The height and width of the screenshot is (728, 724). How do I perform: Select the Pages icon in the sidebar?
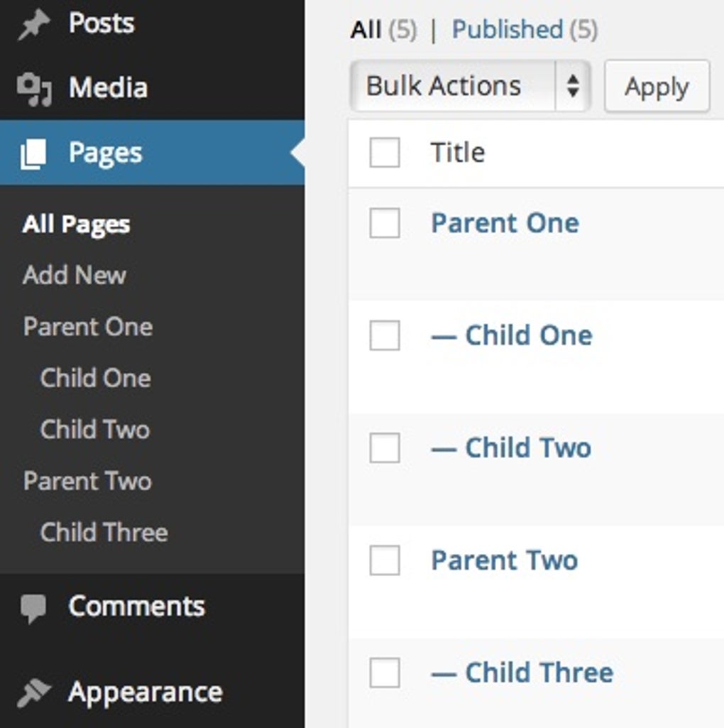(x=33, y=152)
